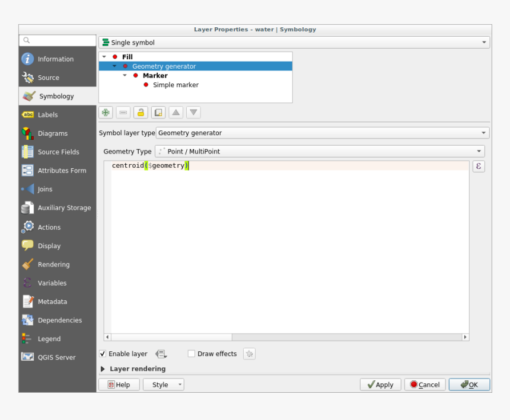Open the Attributes Form tab
The height and width of the screenshot is (420, 510).
[x=62, y=171]
